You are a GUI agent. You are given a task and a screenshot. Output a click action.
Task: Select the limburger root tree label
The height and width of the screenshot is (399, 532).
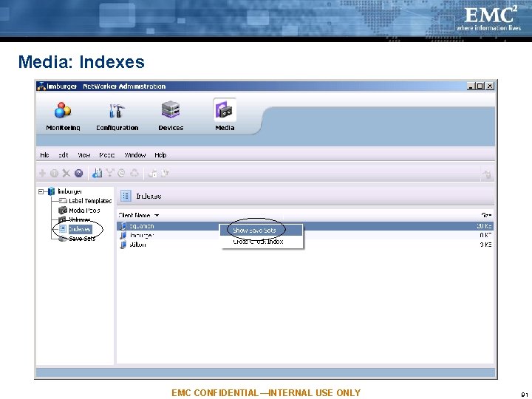[69, 191]
